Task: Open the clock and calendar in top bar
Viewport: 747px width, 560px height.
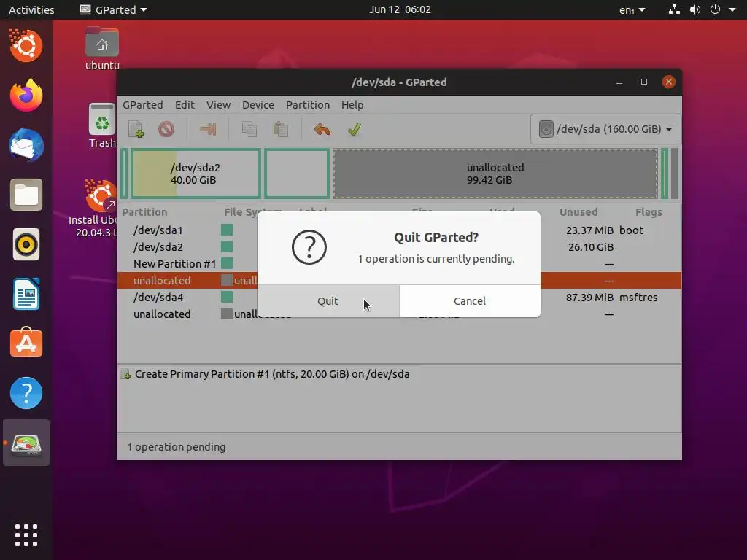Action: coord(400,9)
